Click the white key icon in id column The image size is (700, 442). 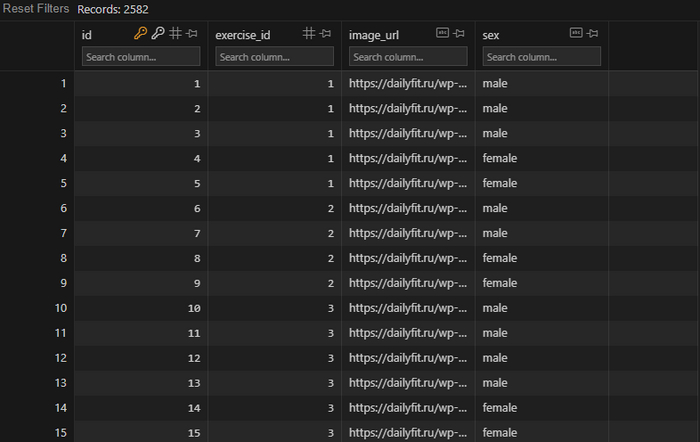click(x=158, y=34)
